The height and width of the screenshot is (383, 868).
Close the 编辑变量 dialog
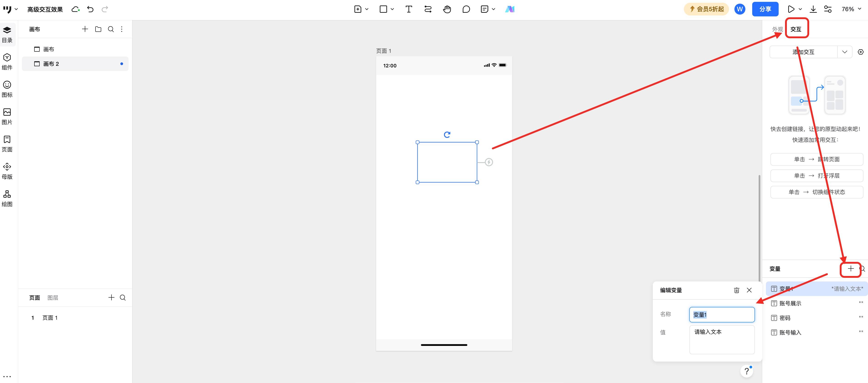point(749,290)
